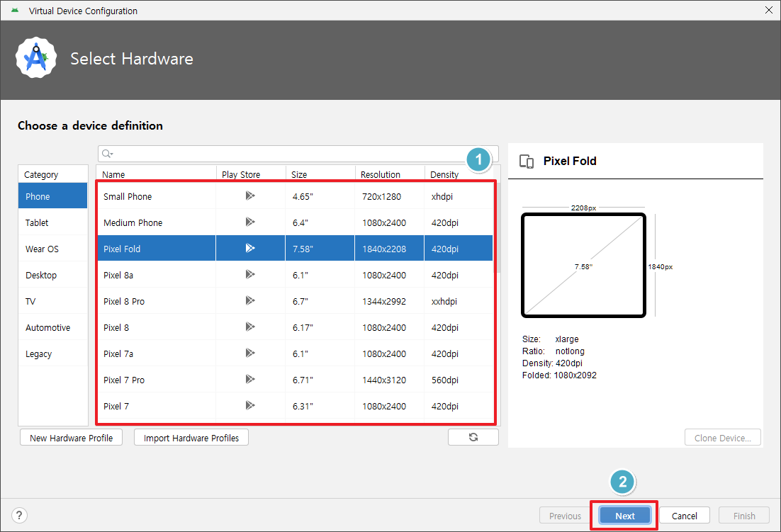781x532 pixels.
Task: Select the Small Phone device row
Action: click(295, 196)
